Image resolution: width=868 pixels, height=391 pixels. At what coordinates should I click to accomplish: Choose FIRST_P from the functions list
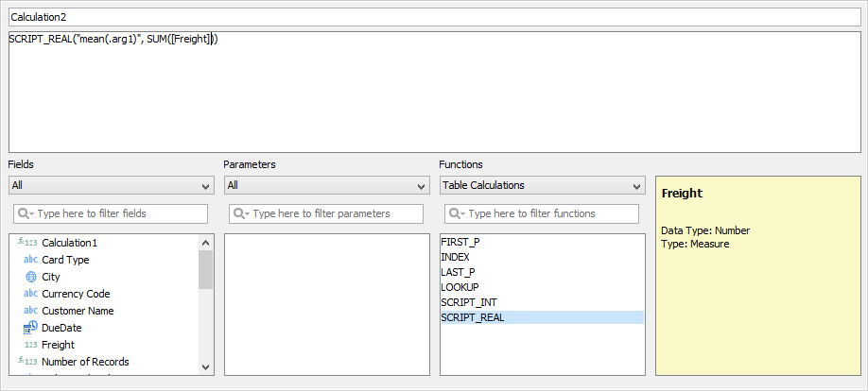point(460,242)
